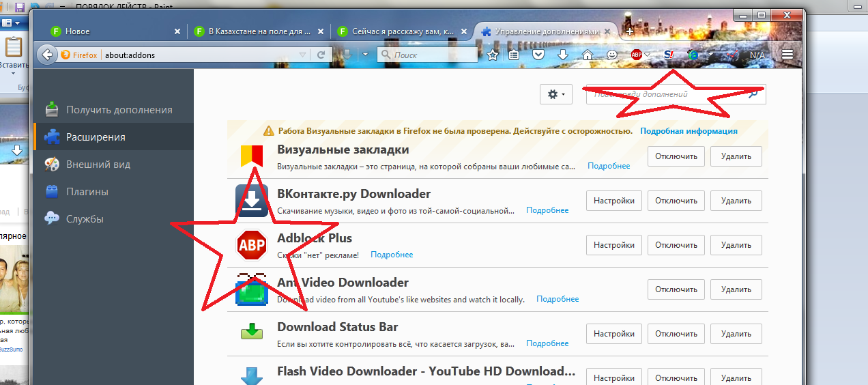Select the Управление дополнениями tab
The image size is (868, 385).
point(546,31)
